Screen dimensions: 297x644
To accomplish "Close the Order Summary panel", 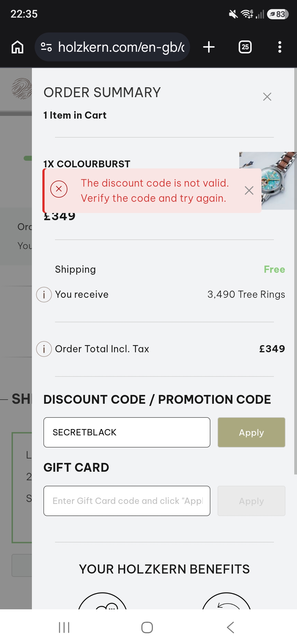I will pyautogui.click(x=267, y=97).
